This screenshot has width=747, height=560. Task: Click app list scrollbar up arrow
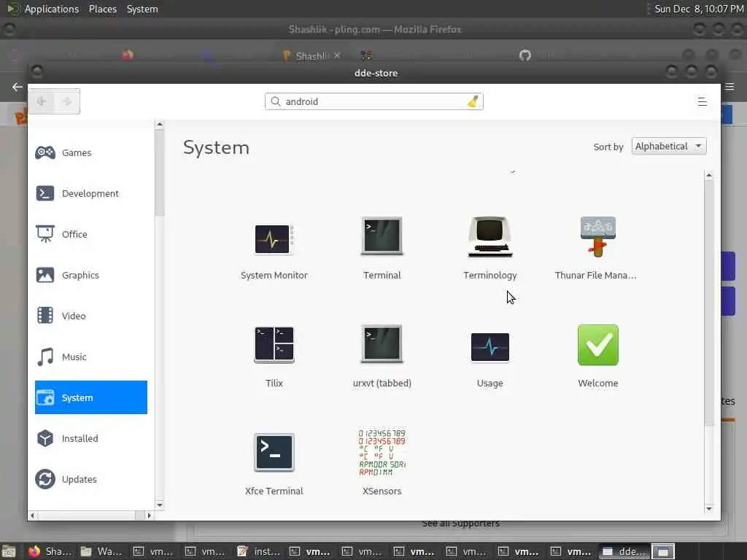(709, 176)
